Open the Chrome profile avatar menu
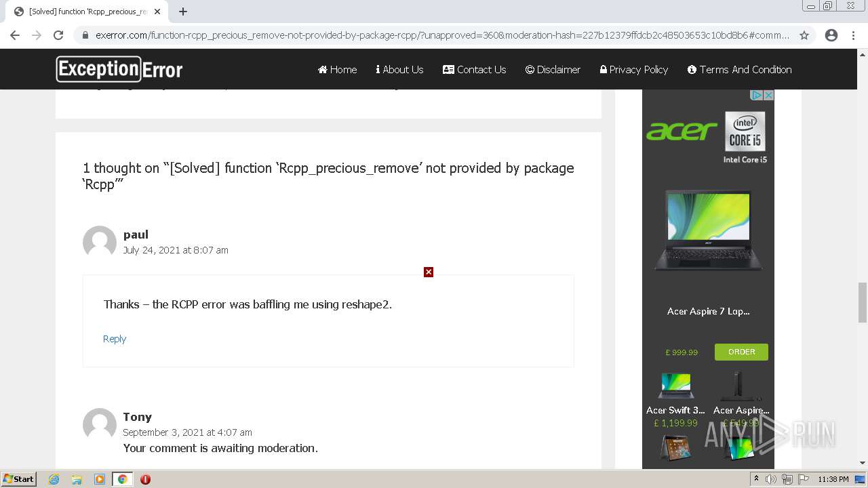Viewport: 868px width, 488px height. (x=831, y=35)
